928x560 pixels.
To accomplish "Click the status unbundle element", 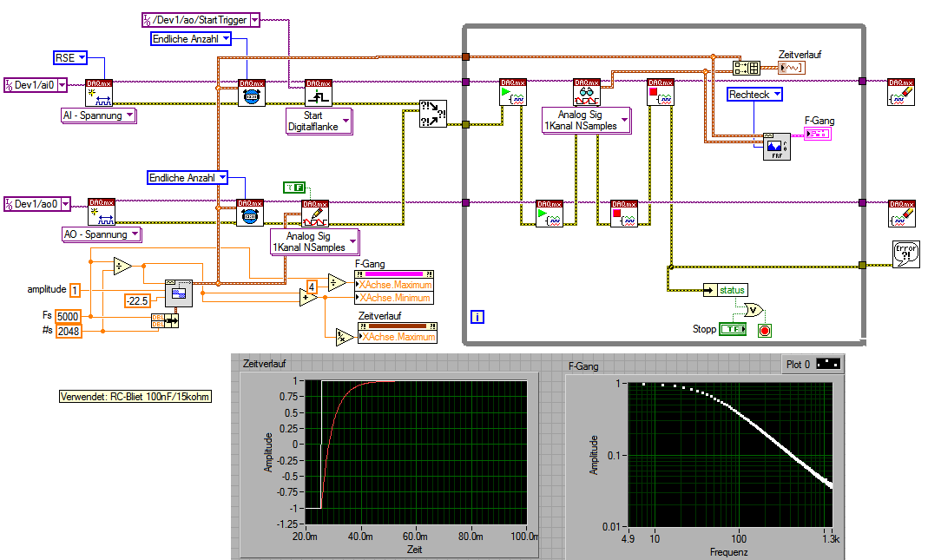I will click(x=726, y=290).
